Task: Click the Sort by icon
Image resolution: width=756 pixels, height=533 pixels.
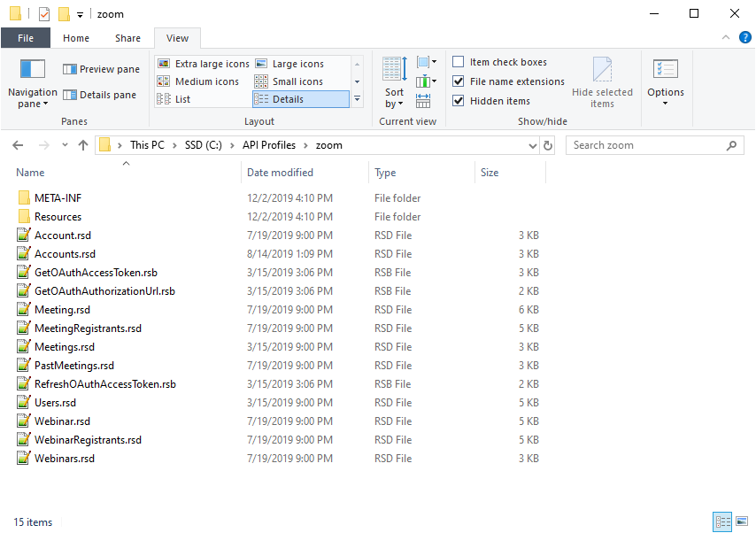Action: coord(394,70)
